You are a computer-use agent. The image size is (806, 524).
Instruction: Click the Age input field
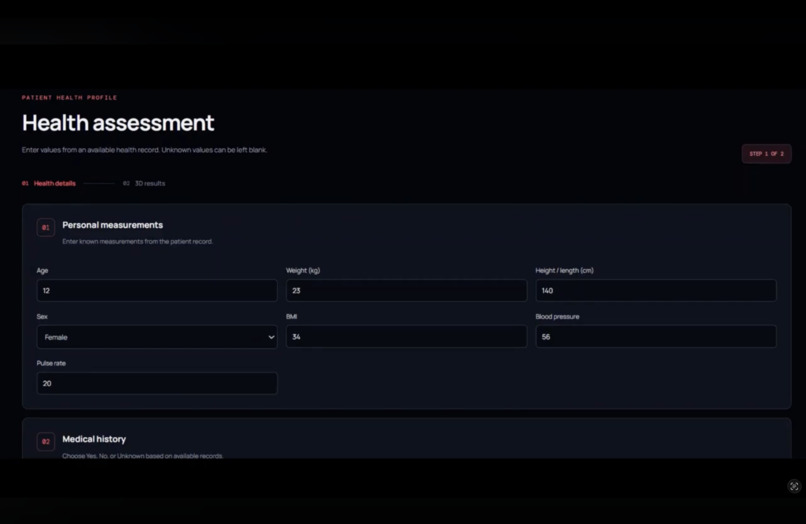coord(157,291)
